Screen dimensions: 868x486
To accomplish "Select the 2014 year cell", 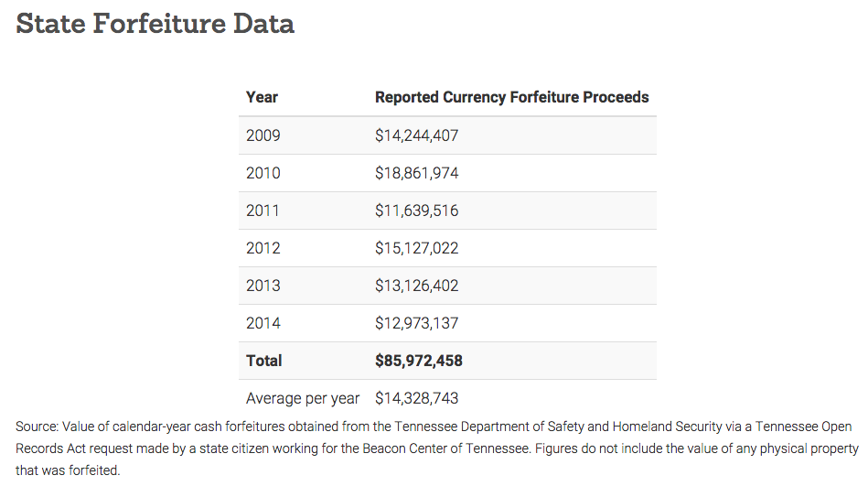I will [x=263, y=323].
